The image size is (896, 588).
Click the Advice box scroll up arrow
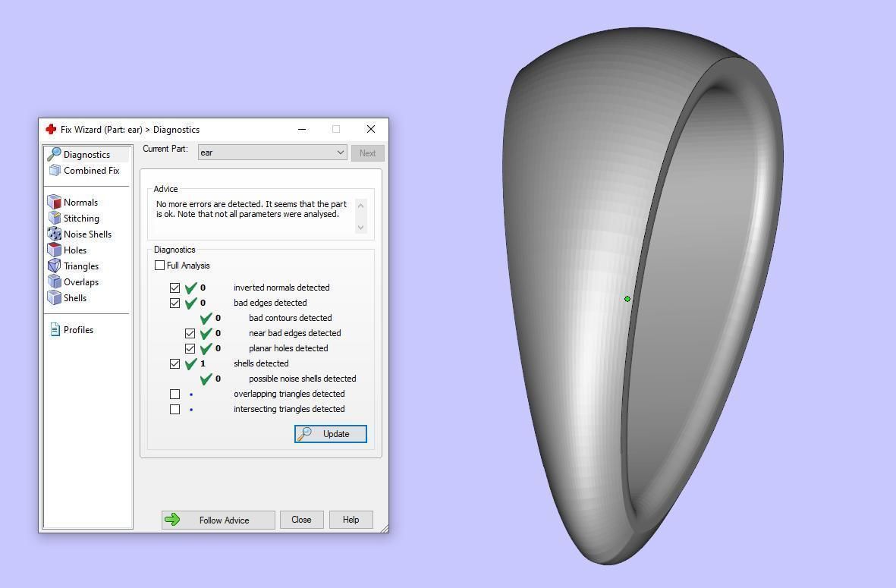[360, 206]
